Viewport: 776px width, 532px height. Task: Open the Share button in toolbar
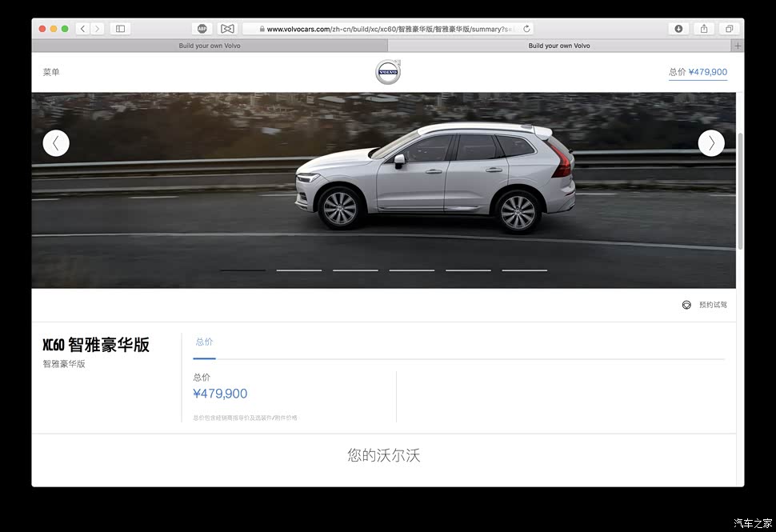tap(704, 29)
